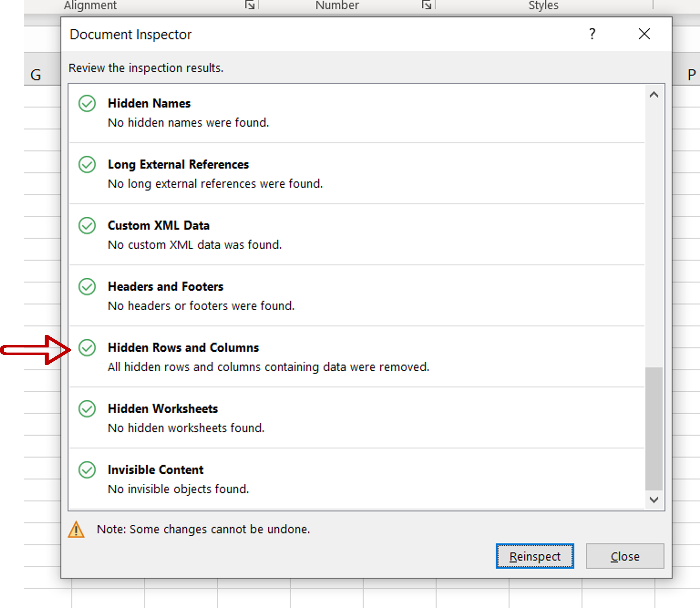Click the 'Hidden Worksheets' heading
This screenshot has width=700, height=608.
point(163,409)
